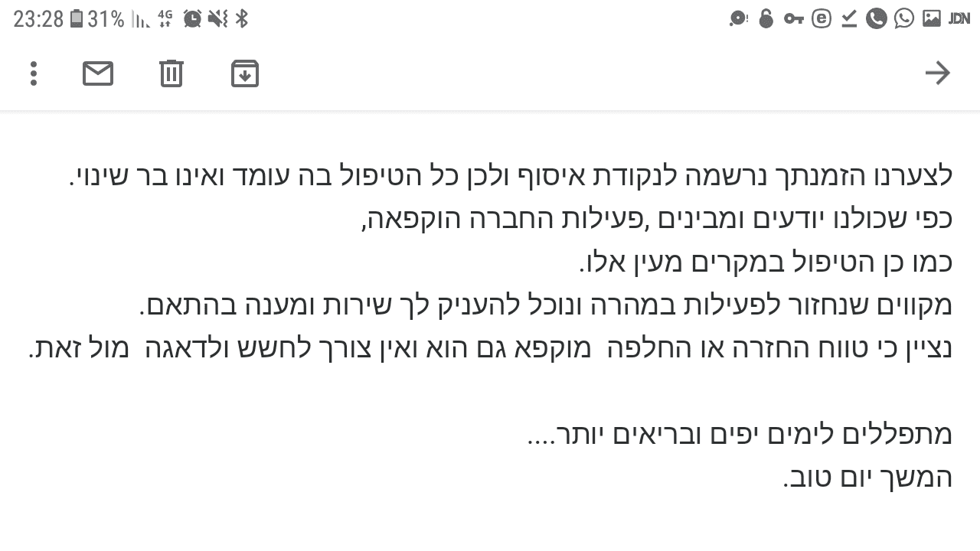Screen dimensions: 980x551
Task: Archive the email with the archive icon
Action: (x=244, y=73)
